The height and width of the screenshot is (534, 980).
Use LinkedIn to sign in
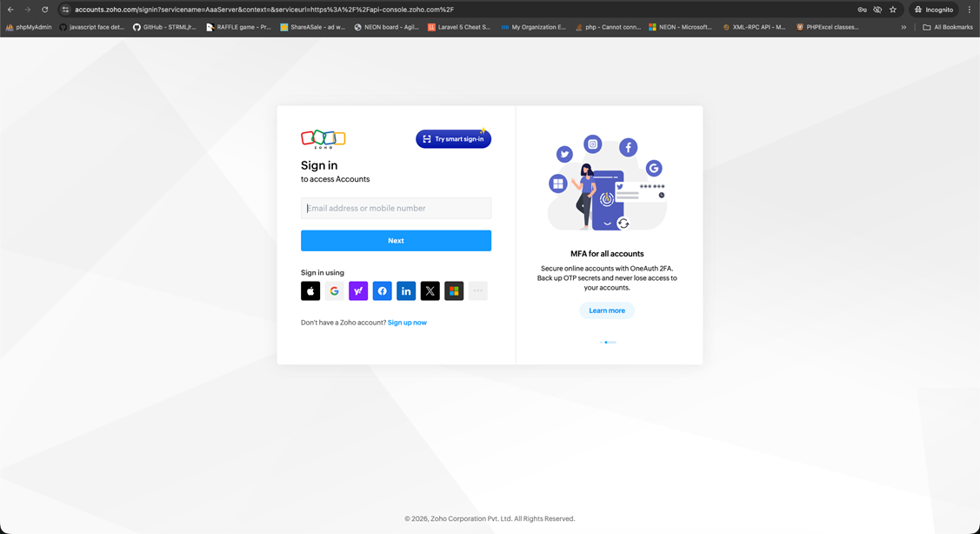pyautogui.click(x=406, y=291)
